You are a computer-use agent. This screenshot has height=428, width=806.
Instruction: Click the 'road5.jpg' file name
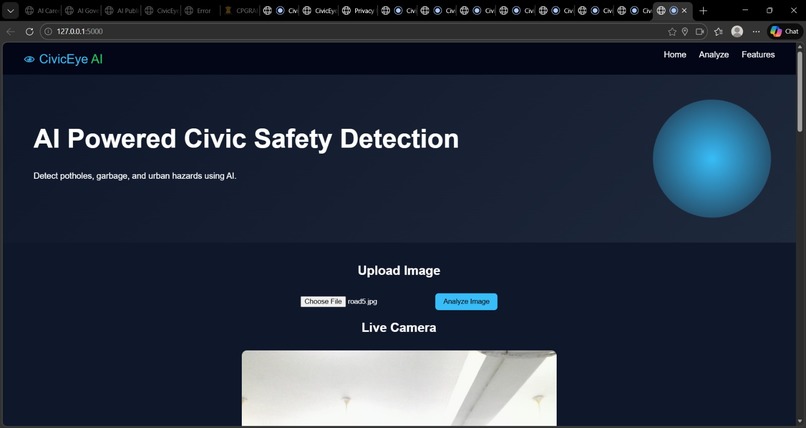point(362,302)
